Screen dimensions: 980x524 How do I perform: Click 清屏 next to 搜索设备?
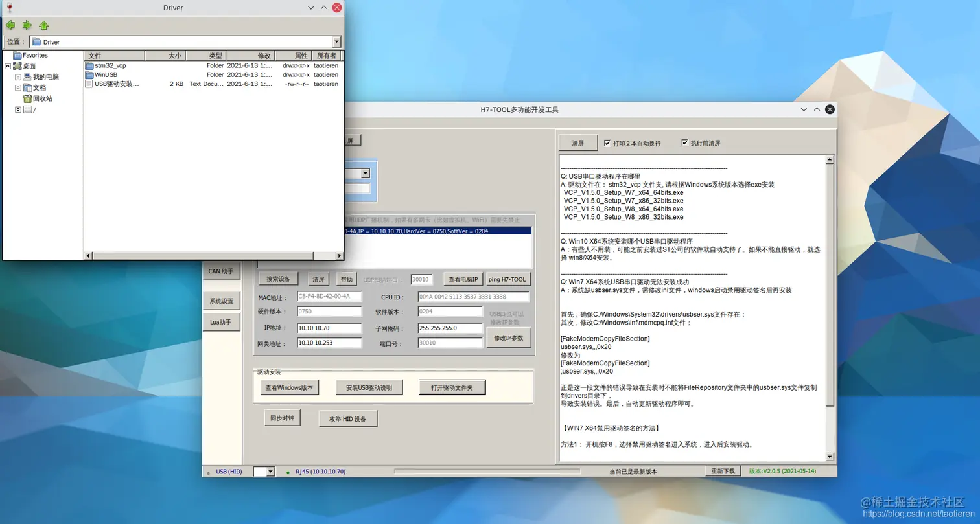coord(318,279)
